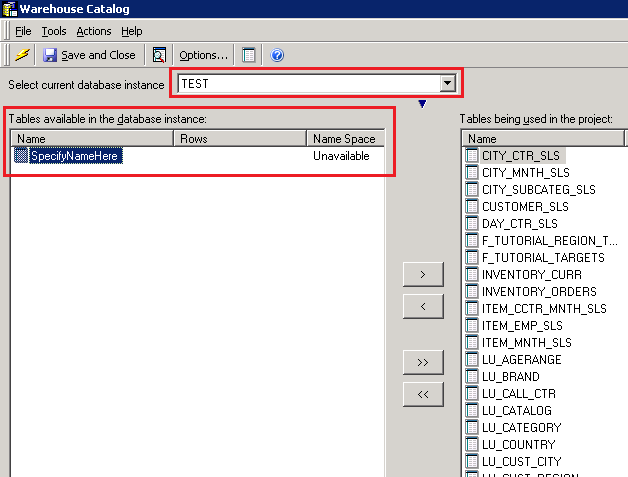Viewport: 628px width, 477px height.
Task: Click the magnifier preview icon in toolbar
Action: 159,55
